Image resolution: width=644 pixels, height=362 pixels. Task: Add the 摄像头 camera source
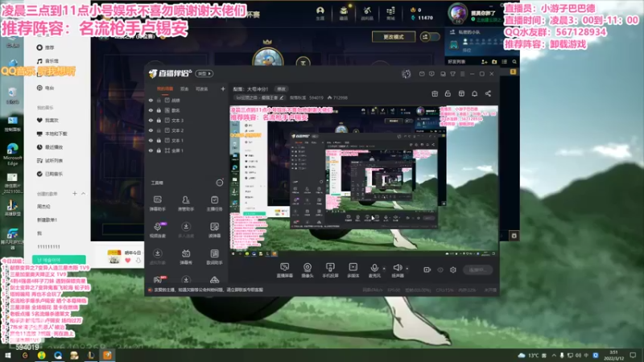tap(308, 270)
